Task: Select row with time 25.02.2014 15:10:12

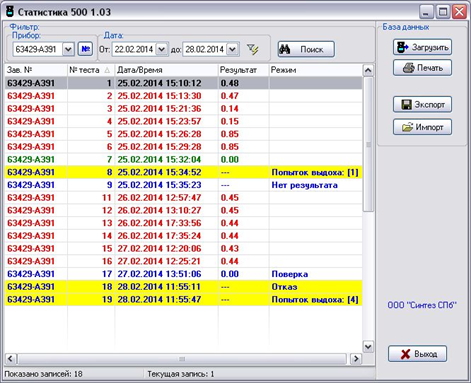Action: click(183, 83)
